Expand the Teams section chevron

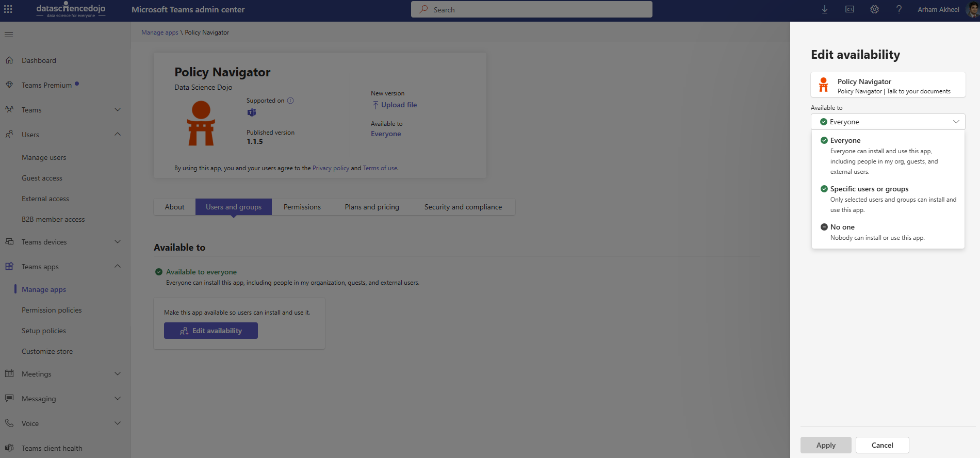point(118,110)
